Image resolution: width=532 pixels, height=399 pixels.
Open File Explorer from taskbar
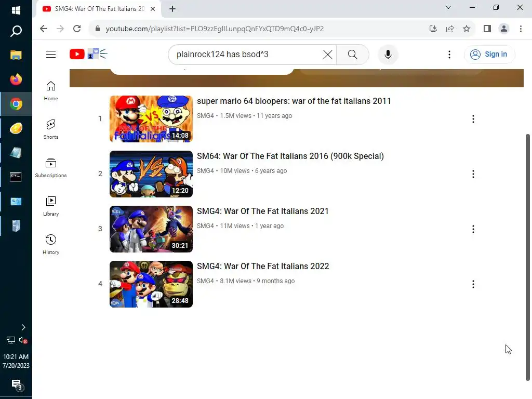16,55
